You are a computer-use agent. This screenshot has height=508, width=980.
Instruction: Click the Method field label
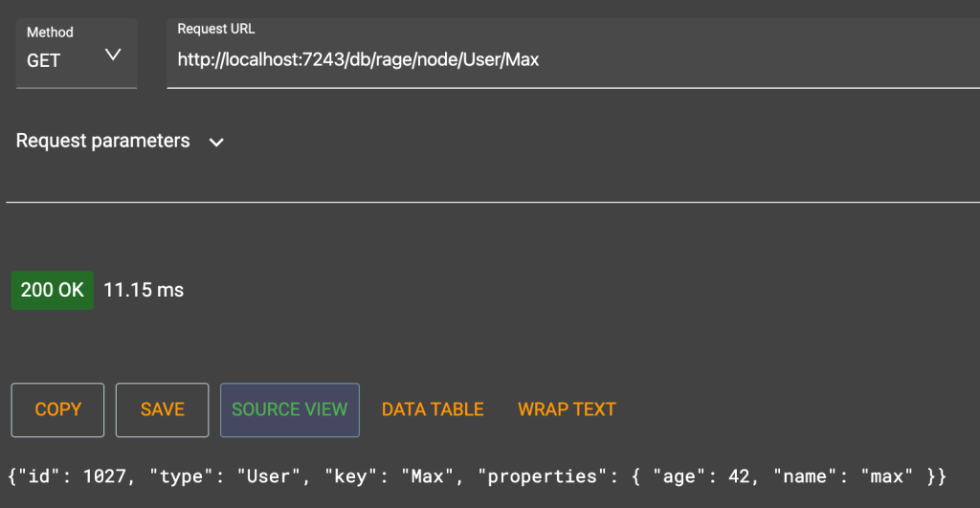(x=50, y=33)
